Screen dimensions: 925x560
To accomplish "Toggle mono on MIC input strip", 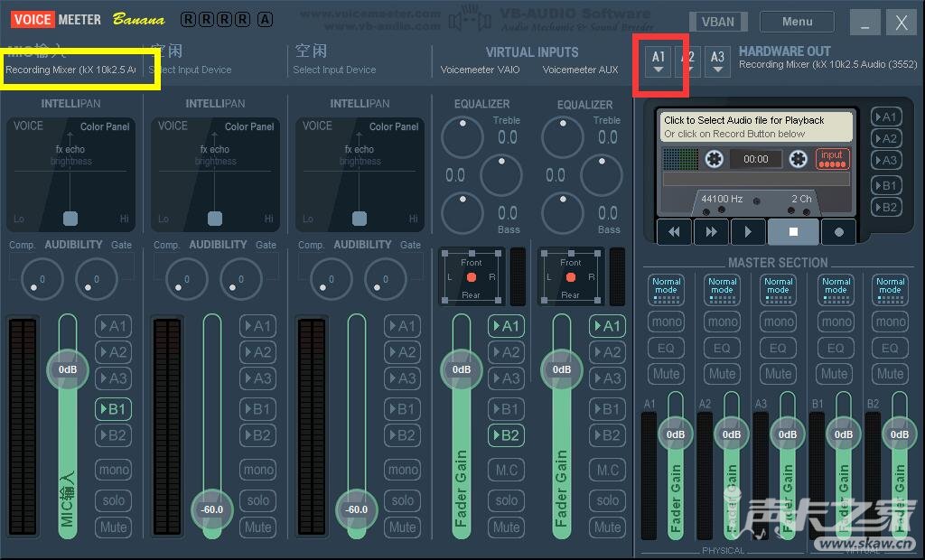I will coord(113,470).
